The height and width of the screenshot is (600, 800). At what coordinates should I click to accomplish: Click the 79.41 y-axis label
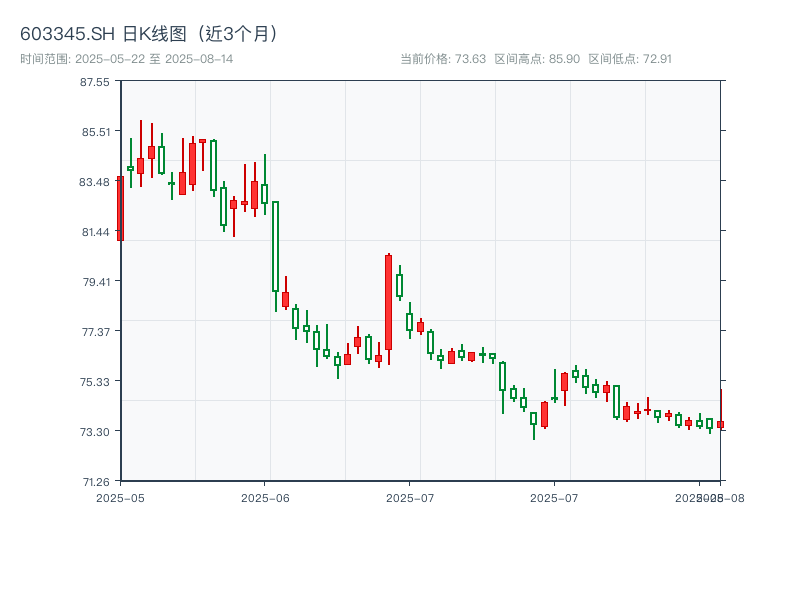pyautogui.click(x=96, y=282)
